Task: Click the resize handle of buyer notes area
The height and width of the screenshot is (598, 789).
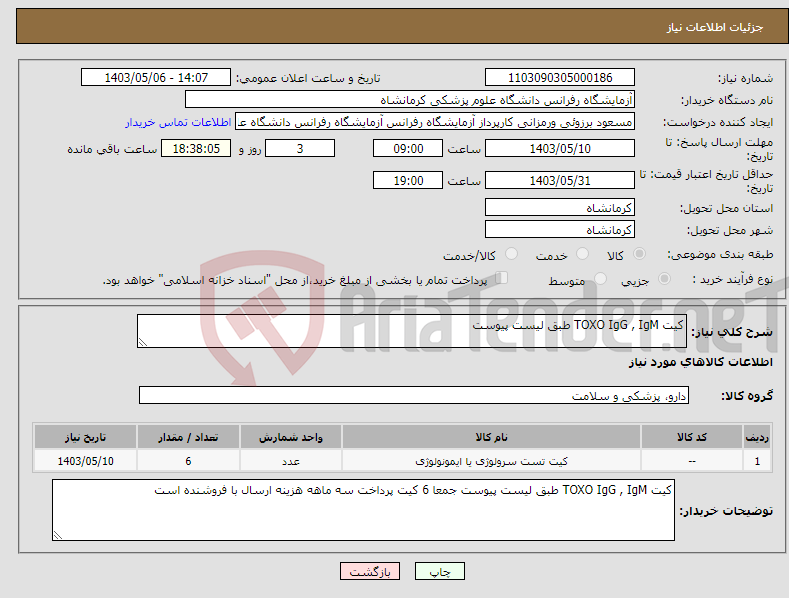Action: point(57,536)
